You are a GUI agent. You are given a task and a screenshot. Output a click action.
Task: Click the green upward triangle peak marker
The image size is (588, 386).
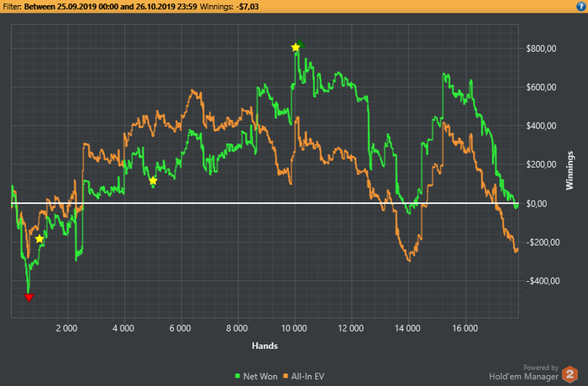click(x=300, y=44)
